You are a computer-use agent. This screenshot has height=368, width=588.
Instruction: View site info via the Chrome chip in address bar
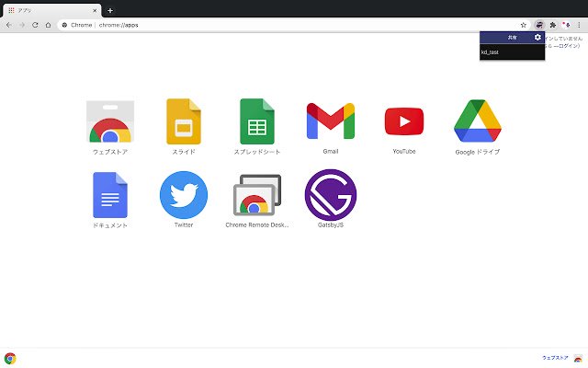click(77, 25)
